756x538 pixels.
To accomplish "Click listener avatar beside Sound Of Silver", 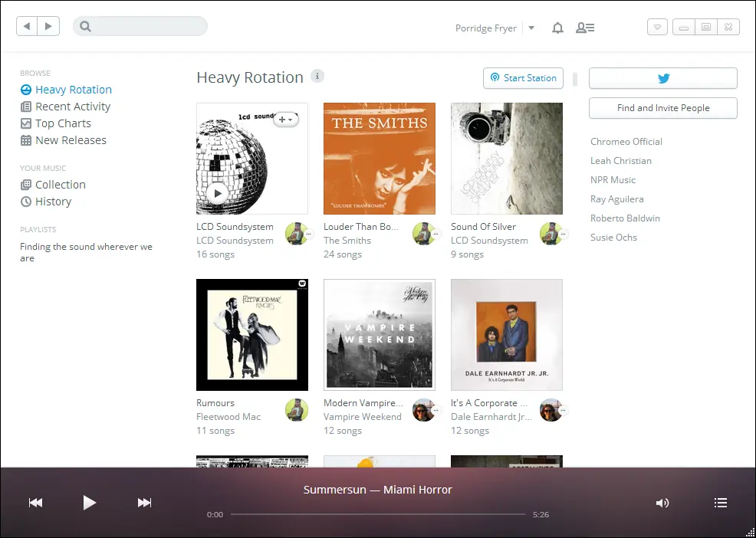I will [x=551, y=234].
